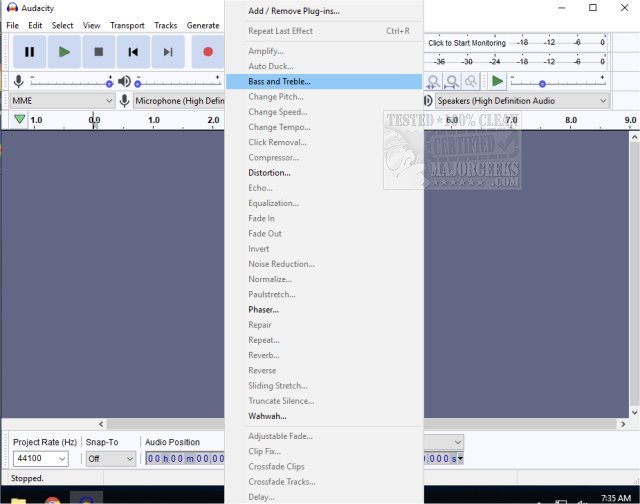
Task: Open the File menu
Action: pos(13,25)
